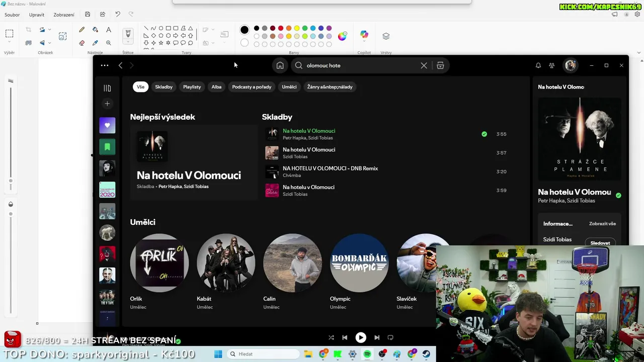This screenshot has width=644, height=362.
Task: Skip to next Spotify track
Action: click(x=377, y=337)
